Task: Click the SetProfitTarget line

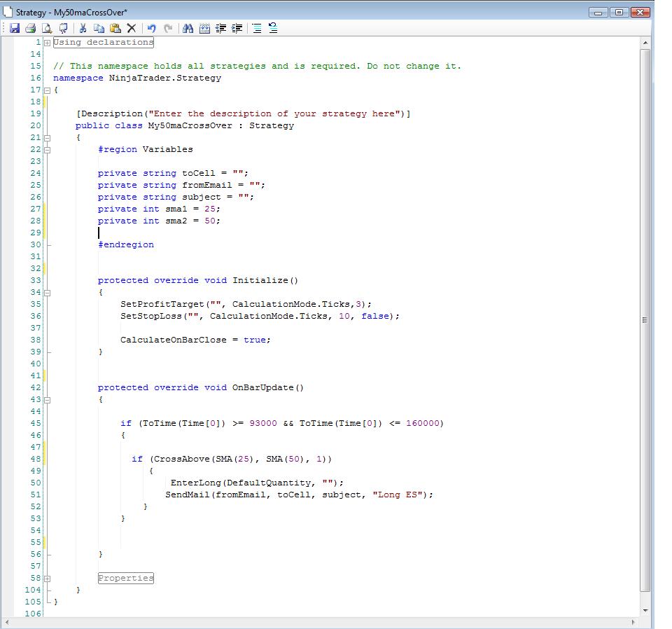Action: (246, 304)
